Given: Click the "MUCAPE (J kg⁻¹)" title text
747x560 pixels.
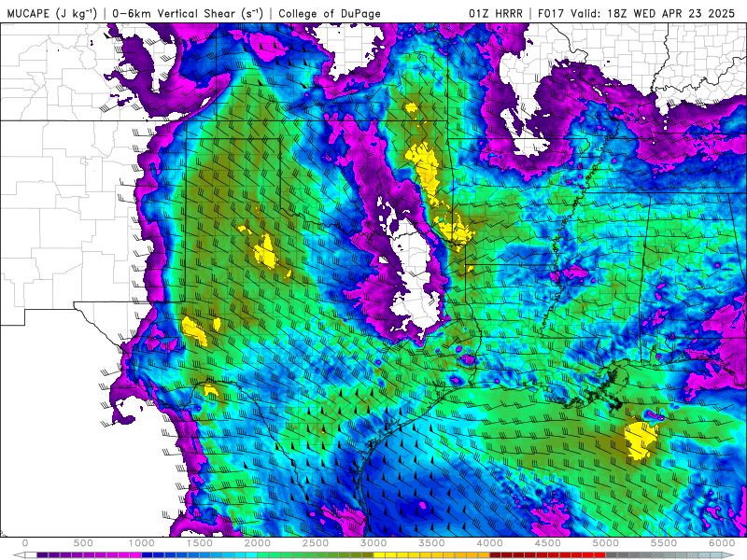Looking at the screenshot, I should (x=52, y=13).
